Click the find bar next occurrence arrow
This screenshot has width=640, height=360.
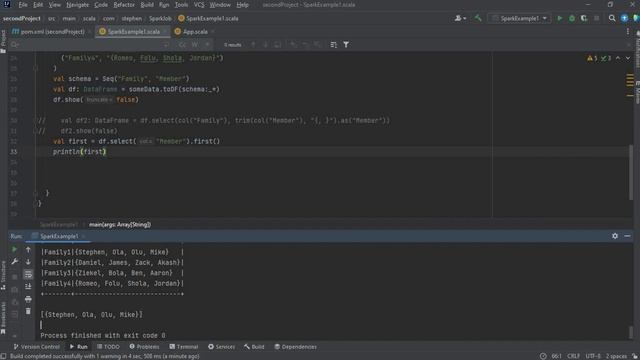point(265,44)
